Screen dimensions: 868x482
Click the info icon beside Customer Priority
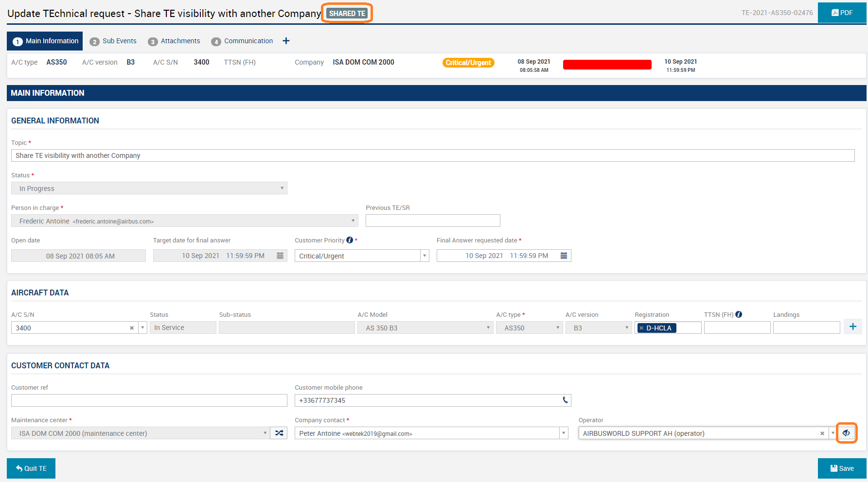point(350,240)
